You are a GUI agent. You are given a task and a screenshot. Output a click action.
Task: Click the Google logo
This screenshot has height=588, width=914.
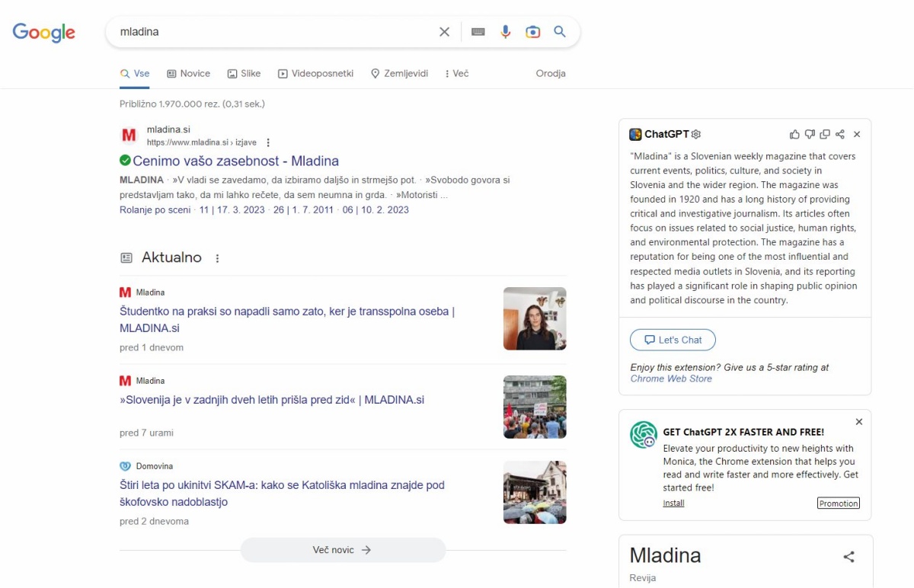pos(44,32)
